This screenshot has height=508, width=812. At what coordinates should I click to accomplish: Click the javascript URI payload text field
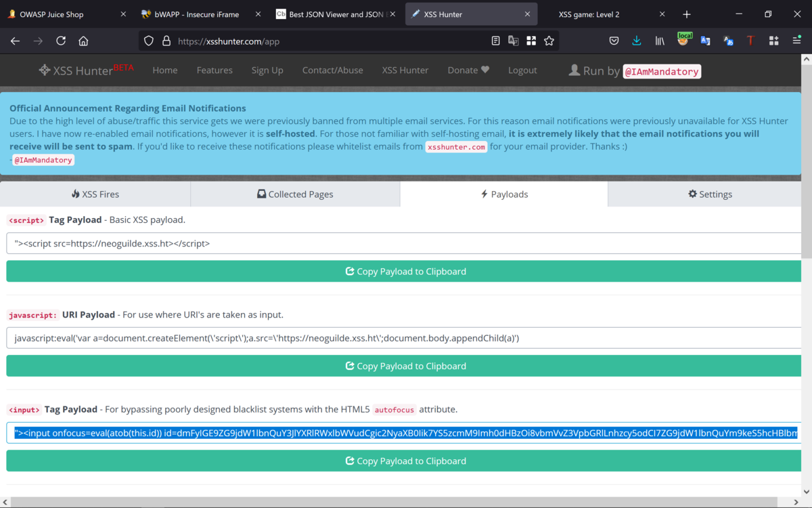click(x=404, y=338)
